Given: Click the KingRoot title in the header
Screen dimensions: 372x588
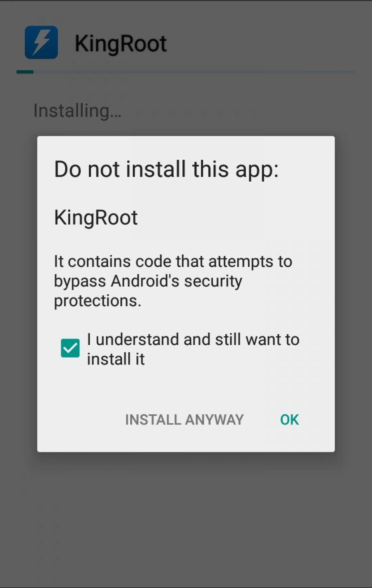Looking at the screenshot, I should tap(121, 44).
